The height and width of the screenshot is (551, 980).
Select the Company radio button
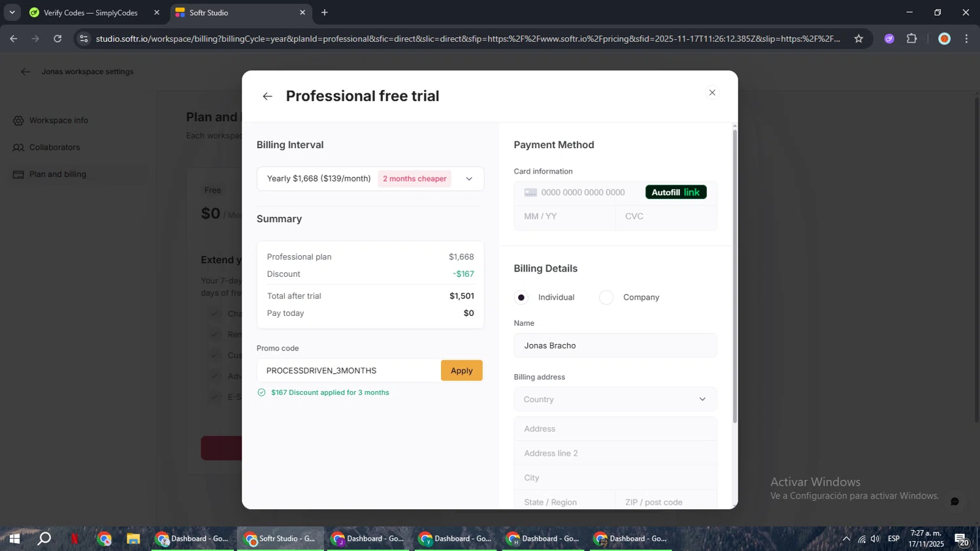[x=606, y=298]
